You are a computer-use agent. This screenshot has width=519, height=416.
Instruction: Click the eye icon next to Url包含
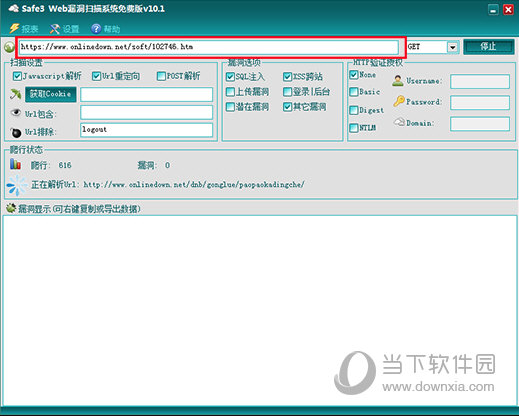pyautogui.click(x=16, y=112)
